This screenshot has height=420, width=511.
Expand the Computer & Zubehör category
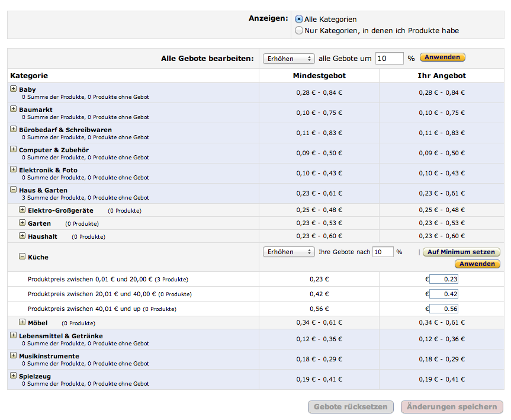[x=14, y=149]
